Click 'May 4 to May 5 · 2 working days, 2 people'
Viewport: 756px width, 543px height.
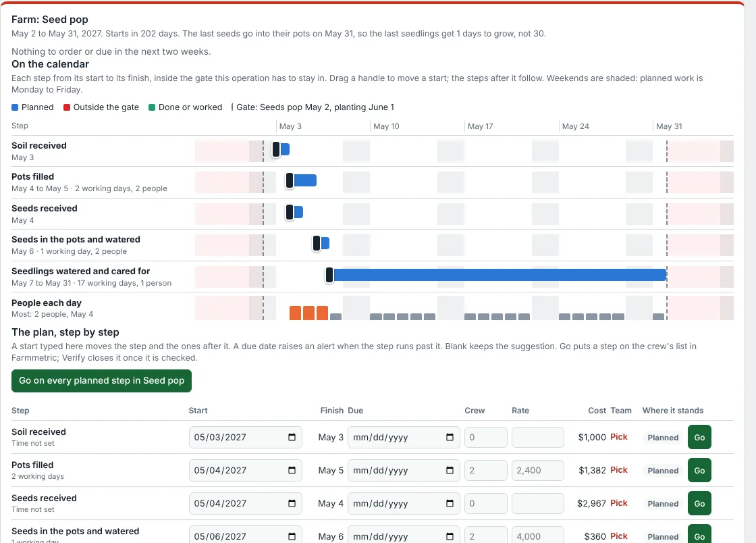(89, 188)
